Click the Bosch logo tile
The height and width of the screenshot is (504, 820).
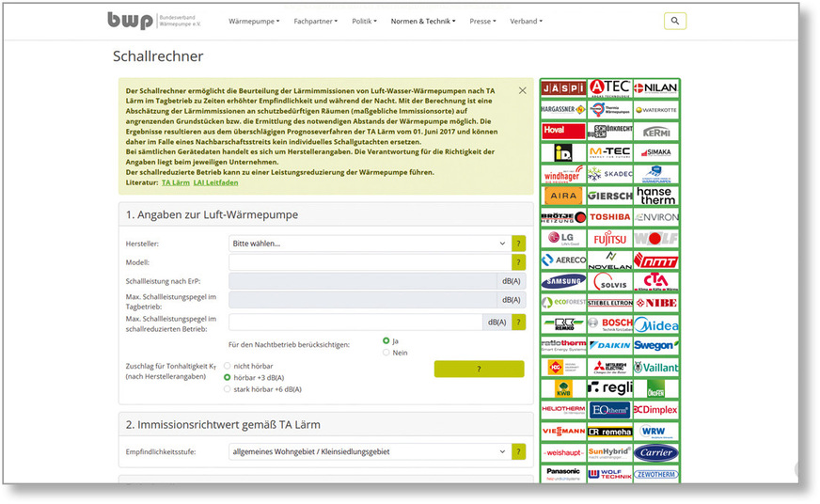tap(609, 323)
